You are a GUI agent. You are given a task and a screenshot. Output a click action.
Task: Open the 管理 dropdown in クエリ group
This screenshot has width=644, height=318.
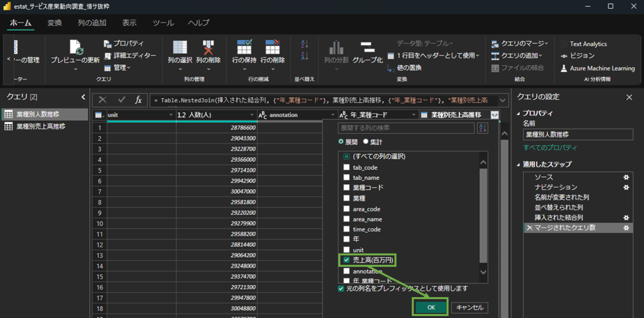[118, 68]
